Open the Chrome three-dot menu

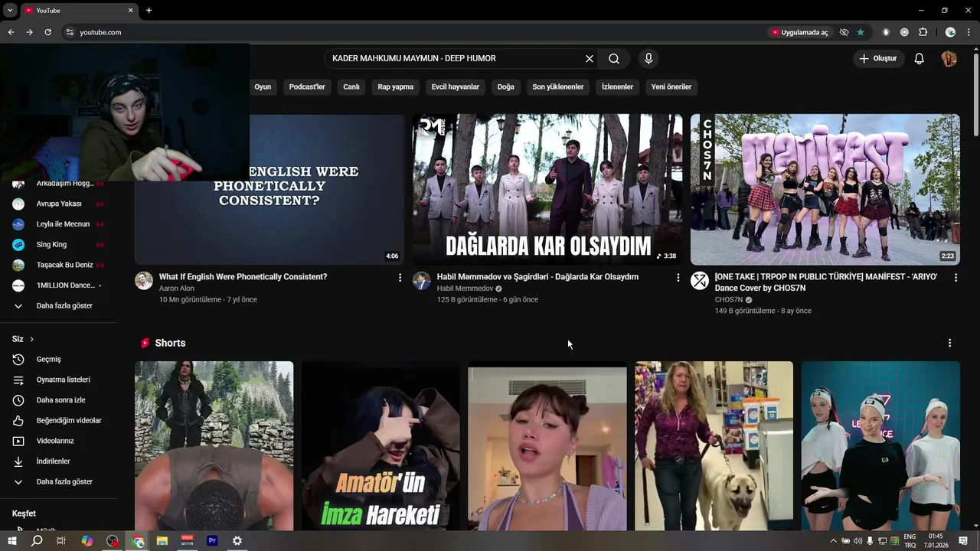tap(969, 32)
